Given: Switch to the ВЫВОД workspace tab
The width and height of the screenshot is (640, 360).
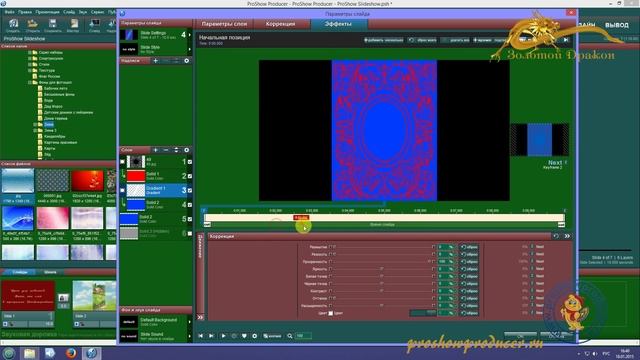Looking at the screenshot, I should coord(617,25).
